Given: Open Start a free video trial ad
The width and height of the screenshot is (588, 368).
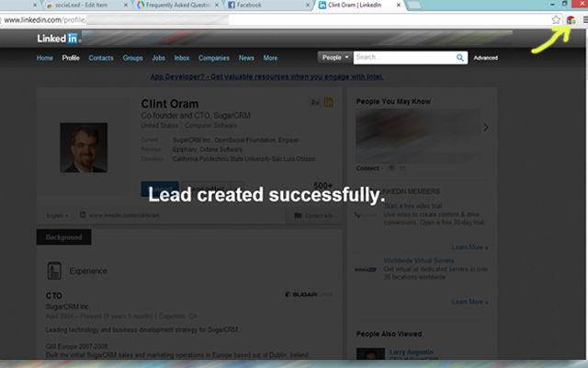Looking at the screenshot, I should (x=413, y=206).
